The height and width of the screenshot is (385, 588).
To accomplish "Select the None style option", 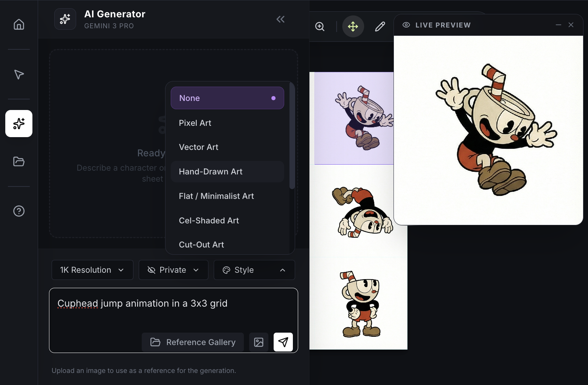I will (x=227, y=98).
